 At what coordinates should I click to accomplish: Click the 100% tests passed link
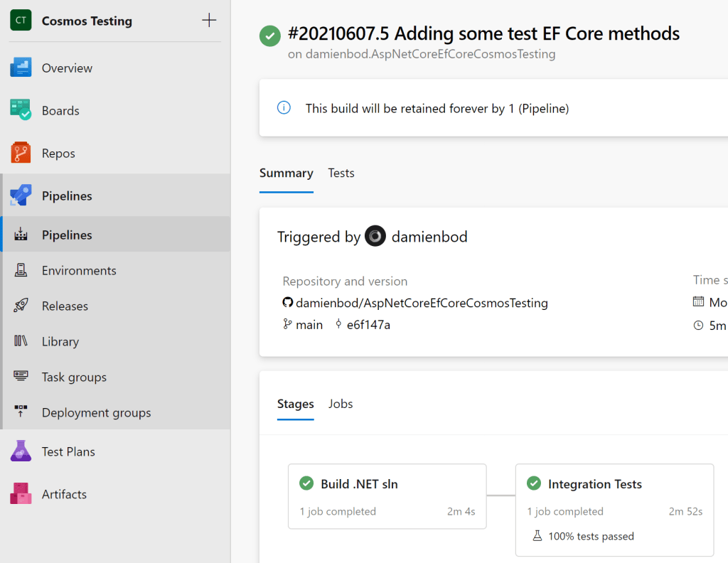pyautogui.click(x=591, y=536)
